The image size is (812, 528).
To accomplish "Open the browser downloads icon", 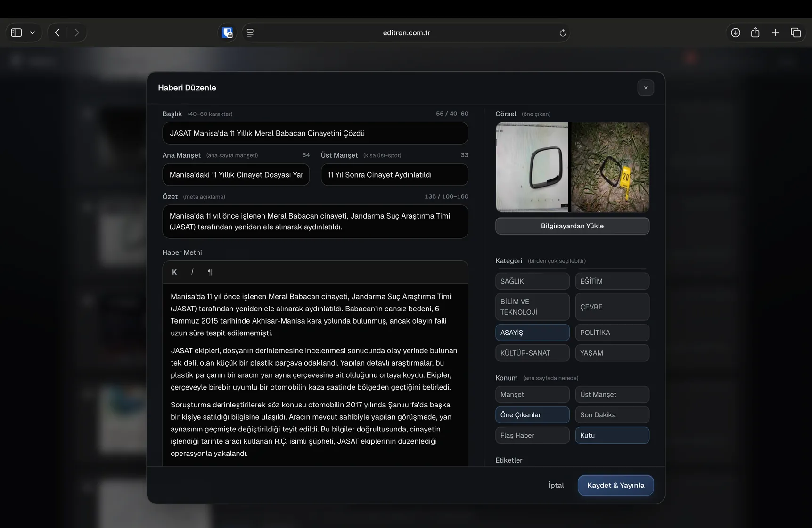I will tap(735, 32).
